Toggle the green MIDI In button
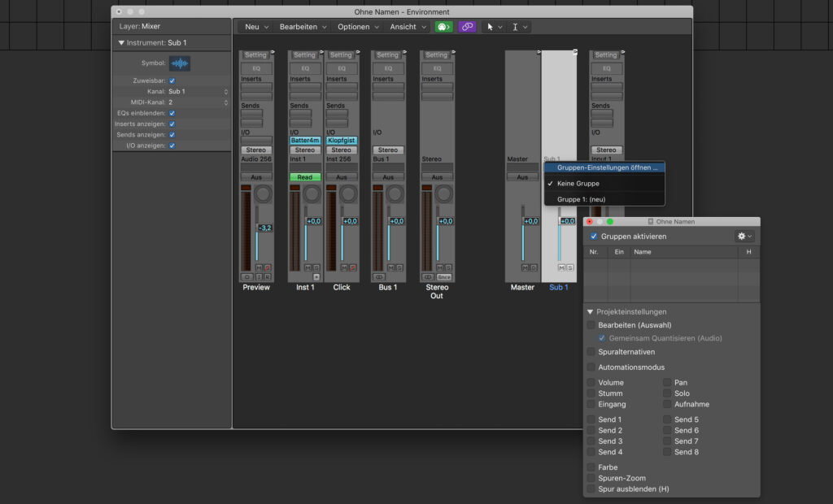Image resolution: width=833 pixels, height=504 pixels. [443, 27]
